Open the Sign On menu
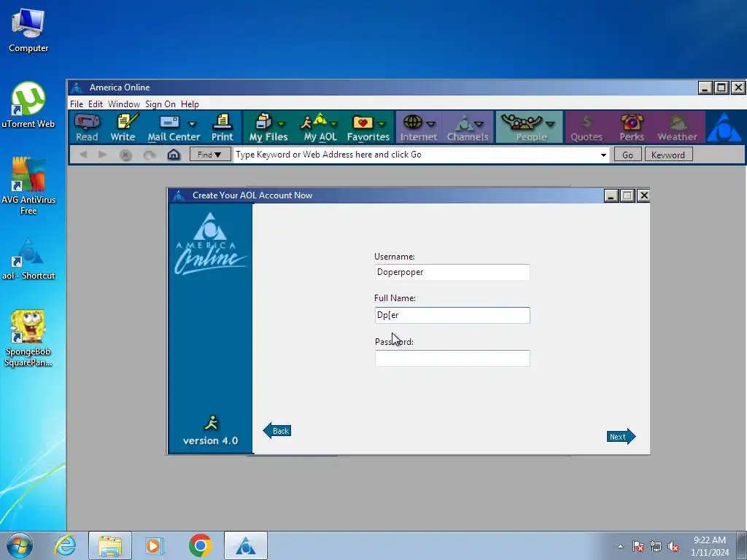Viewport: 747px width, 560px height. 160,104
